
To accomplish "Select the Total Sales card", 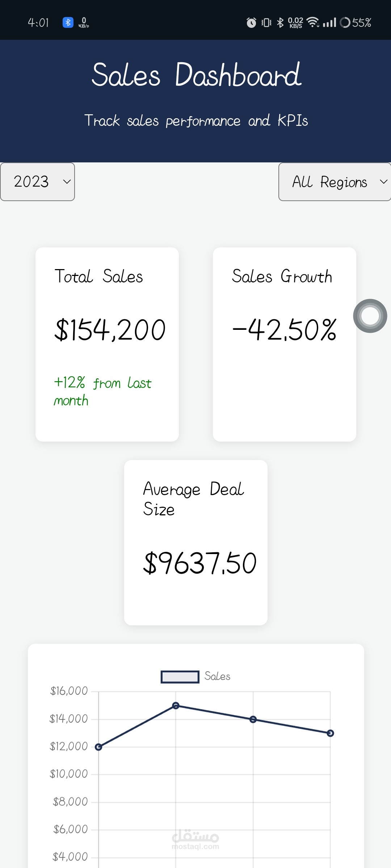I will coord(107,344).
